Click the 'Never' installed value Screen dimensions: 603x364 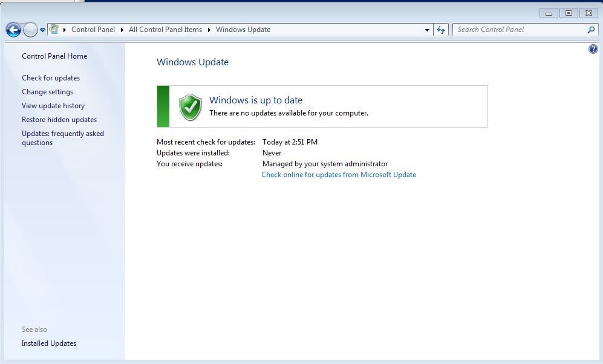point(272,153)
